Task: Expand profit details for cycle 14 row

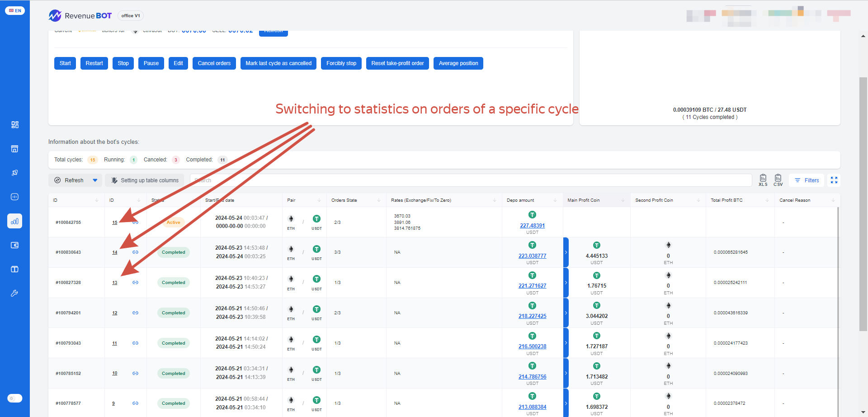Action: tap(566, 252)
